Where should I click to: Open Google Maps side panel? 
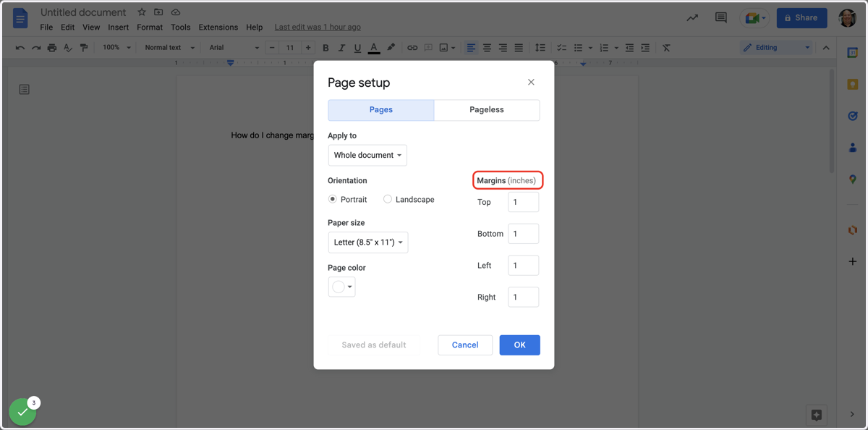coord(853,179)
